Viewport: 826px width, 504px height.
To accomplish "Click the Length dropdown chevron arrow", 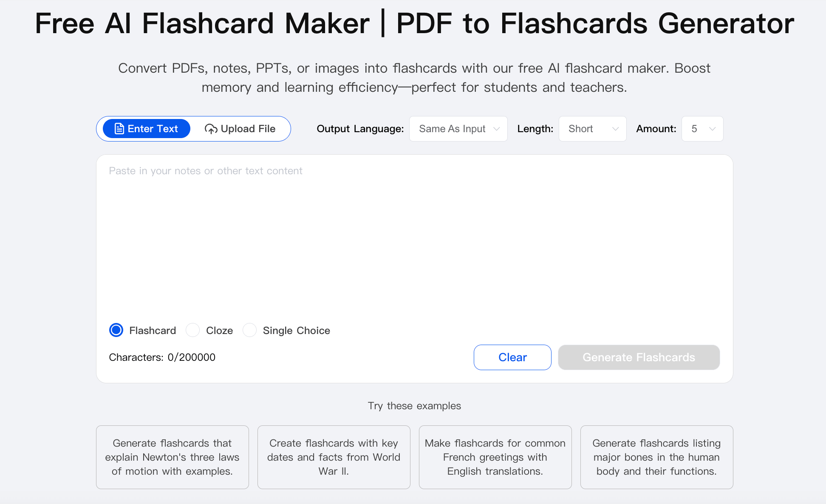I will [615, 129].
